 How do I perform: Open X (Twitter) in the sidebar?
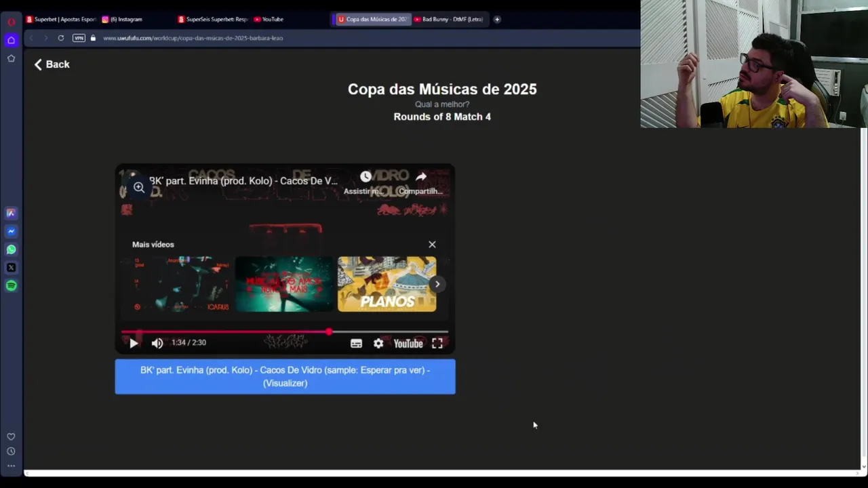pos(11,268)
